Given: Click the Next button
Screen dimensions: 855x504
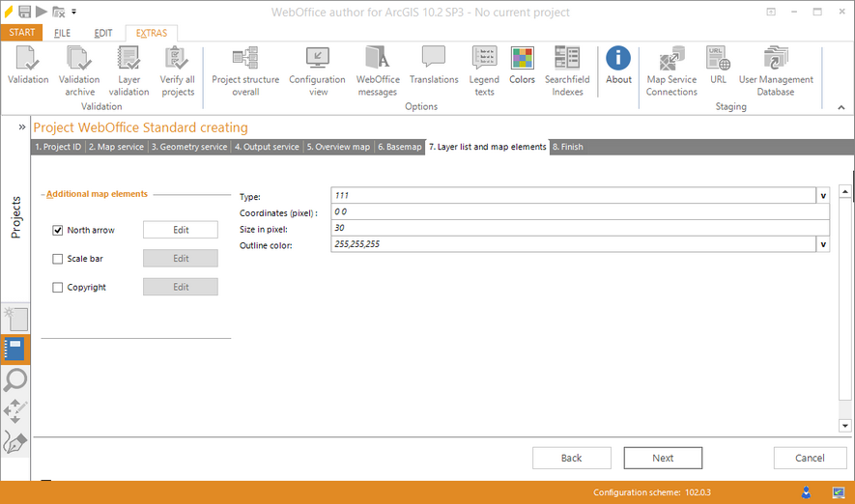Looking at the screenshot, I should click(663, 459).
